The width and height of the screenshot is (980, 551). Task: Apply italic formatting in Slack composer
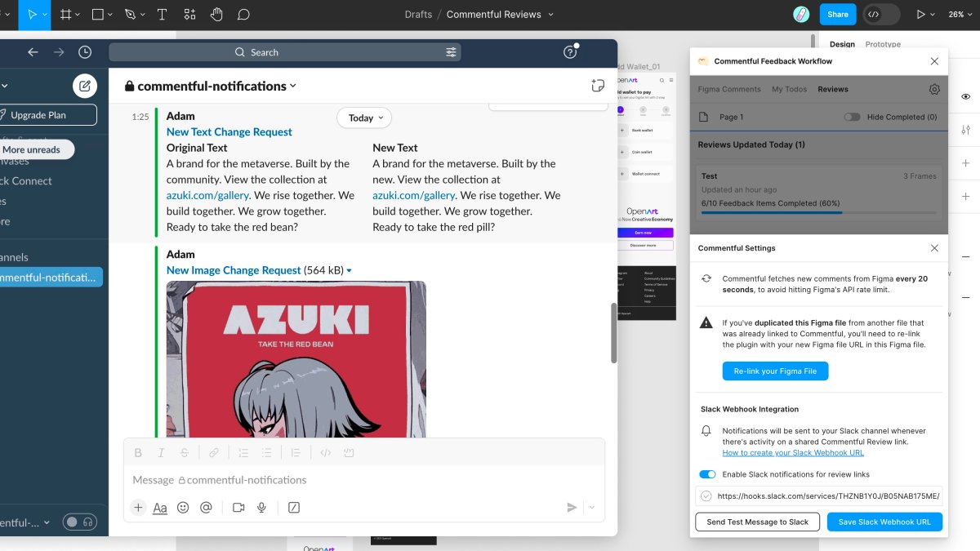pos(161,453)
